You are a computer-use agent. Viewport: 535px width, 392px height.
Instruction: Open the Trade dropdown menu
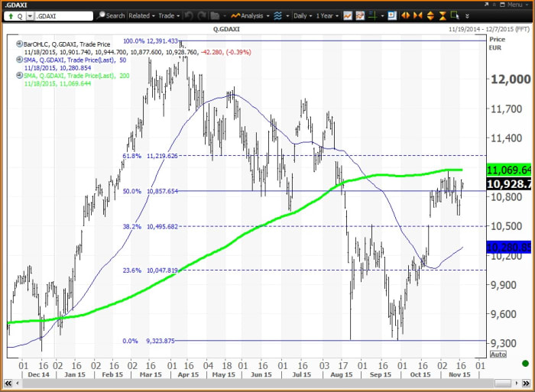[x=169, y=16]
